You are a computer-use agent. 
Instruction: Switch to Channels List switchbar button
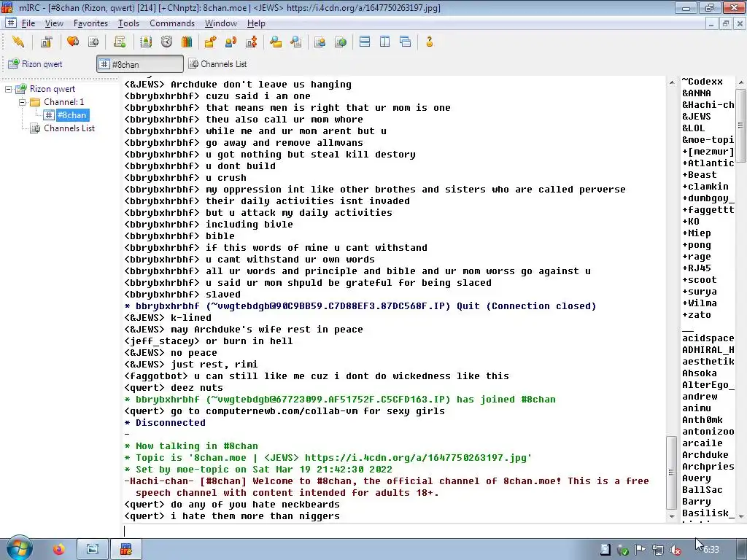pos(219,64)
